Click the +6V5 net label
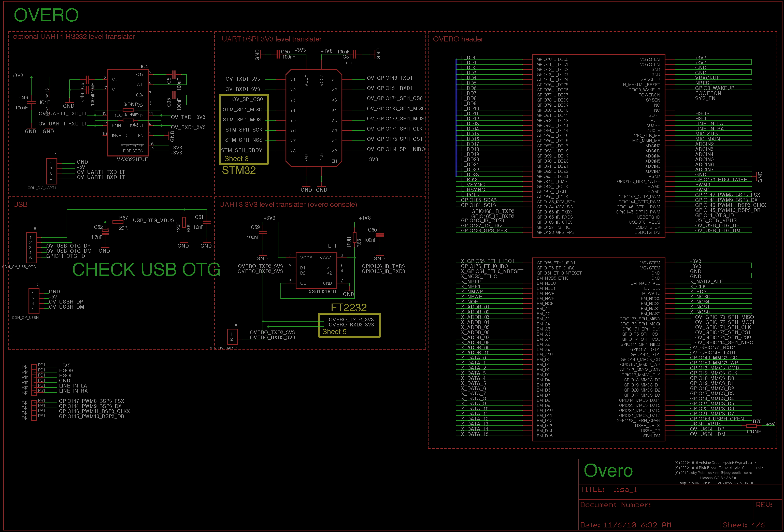The height and width of the screenshot is (532, 784). (64, 365)
